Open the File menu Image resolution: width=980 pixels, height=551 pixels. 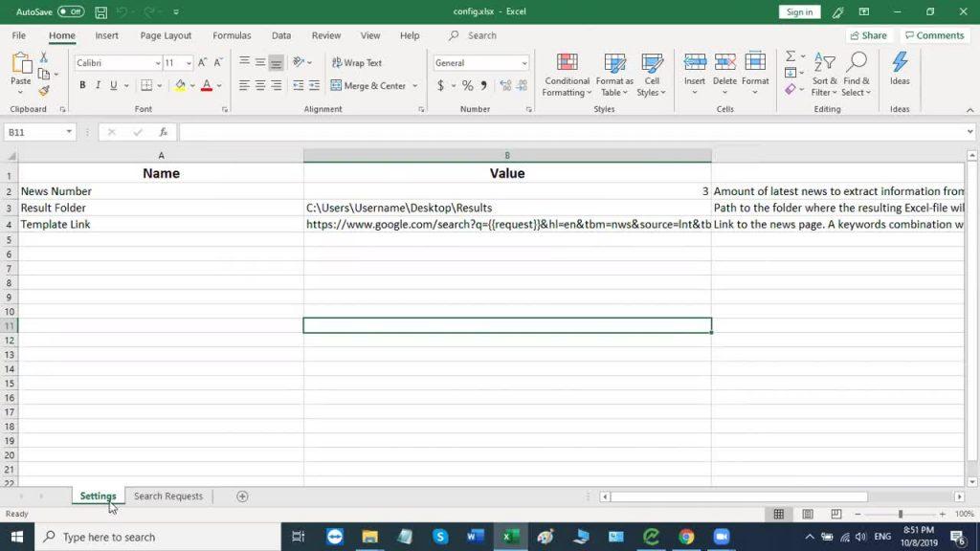coord(19,35)
